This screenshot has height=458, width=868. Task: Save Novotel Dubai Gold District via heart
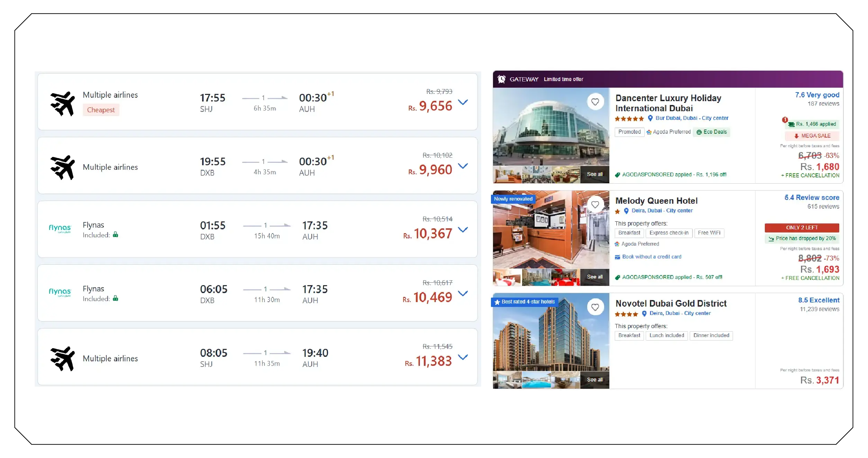(595, 307)
